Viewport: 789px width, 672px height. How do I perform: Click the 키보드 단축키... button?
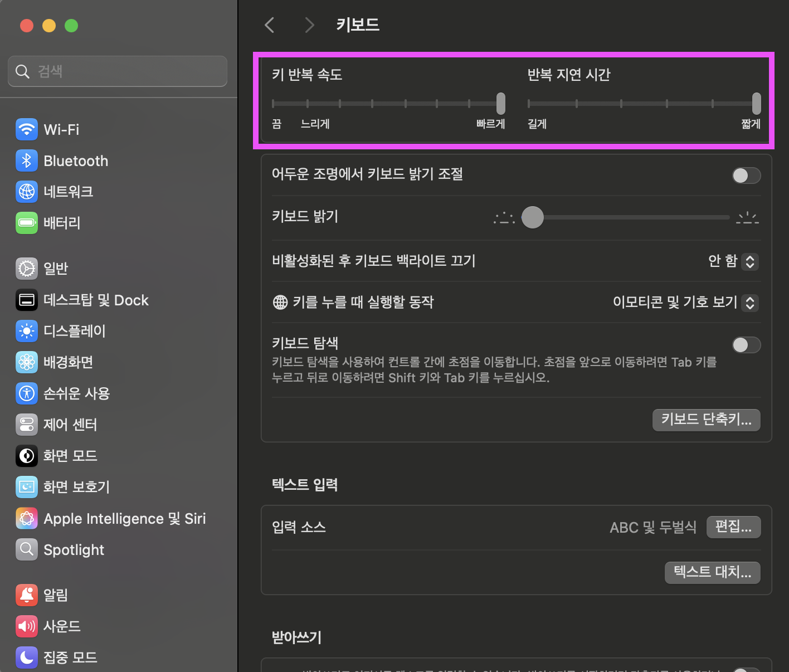[707, 420]
